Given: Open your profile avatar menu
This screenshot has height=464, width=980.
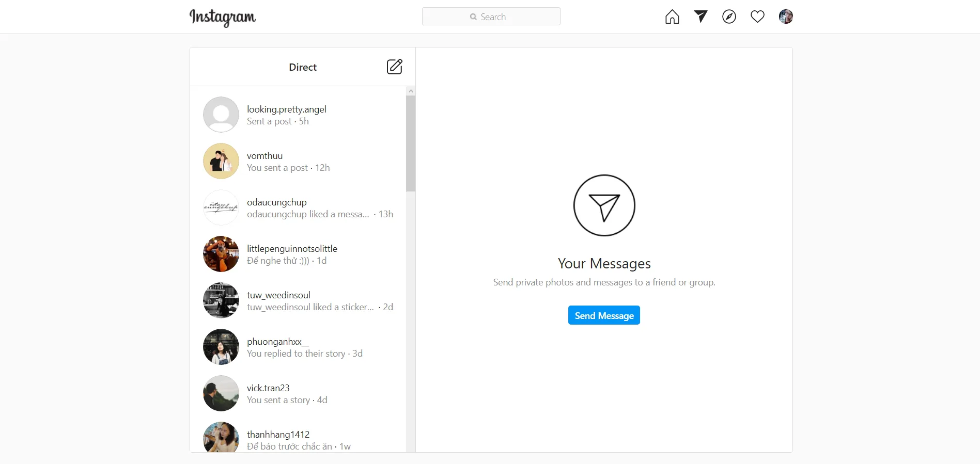Looking at the screenshot, I should pyautogui.click(x=786, y=17).
